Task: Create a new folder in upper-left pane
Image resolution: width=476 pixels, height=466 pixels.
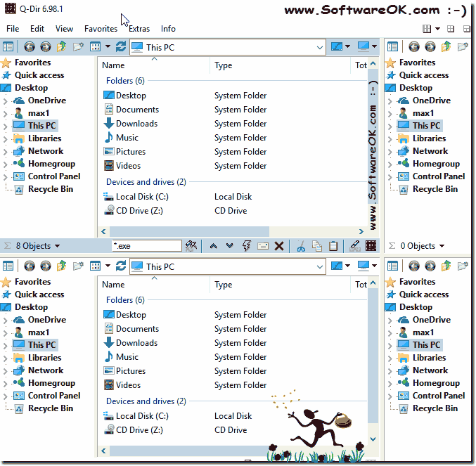Action: [x=78, y=47]
